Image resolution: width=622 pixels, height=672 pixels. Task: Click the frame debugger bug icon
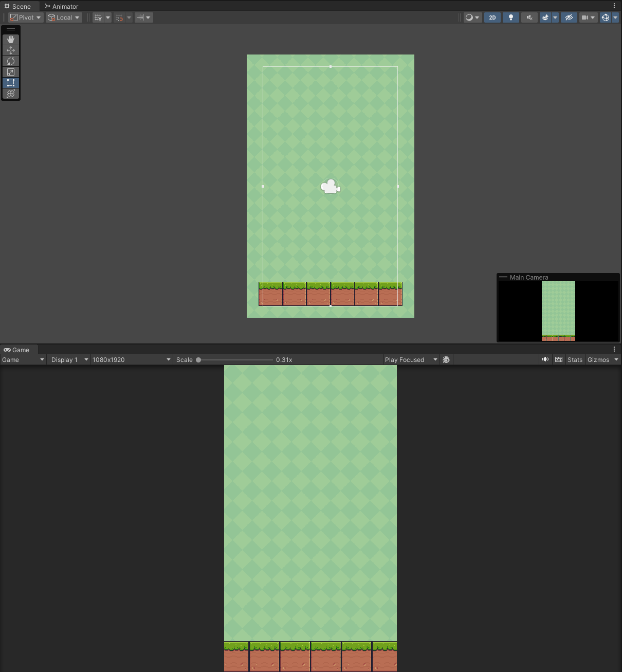click(446, 360)
